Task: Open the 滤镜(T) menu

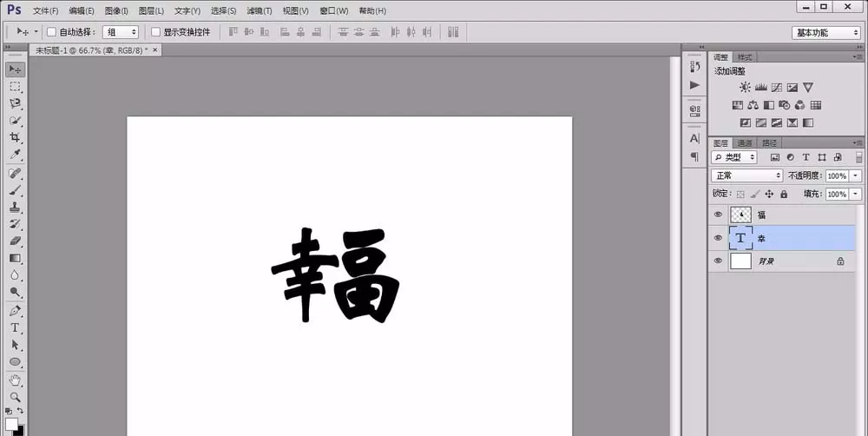Action: click(260, 11)
